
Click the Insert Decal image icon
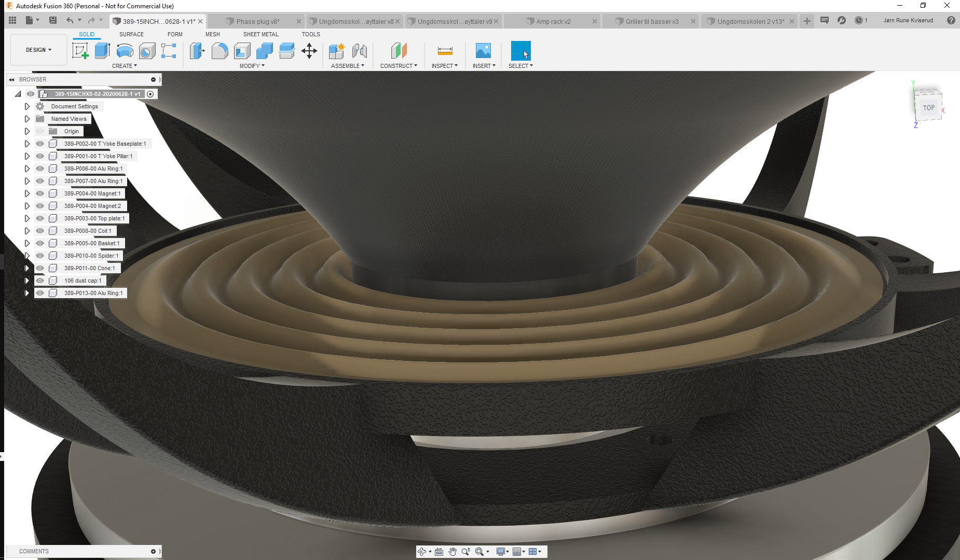click(x=483, y=51)
